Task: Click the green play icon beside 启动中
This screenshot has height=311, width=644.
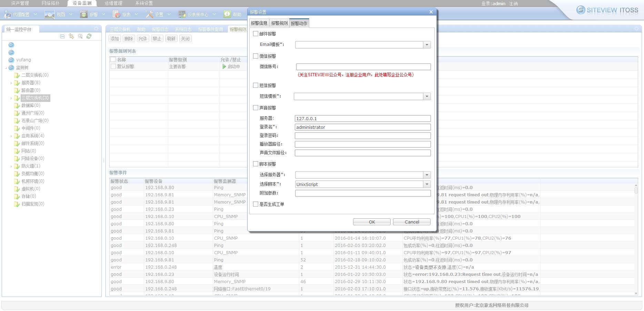Action: tap(224, 66)
